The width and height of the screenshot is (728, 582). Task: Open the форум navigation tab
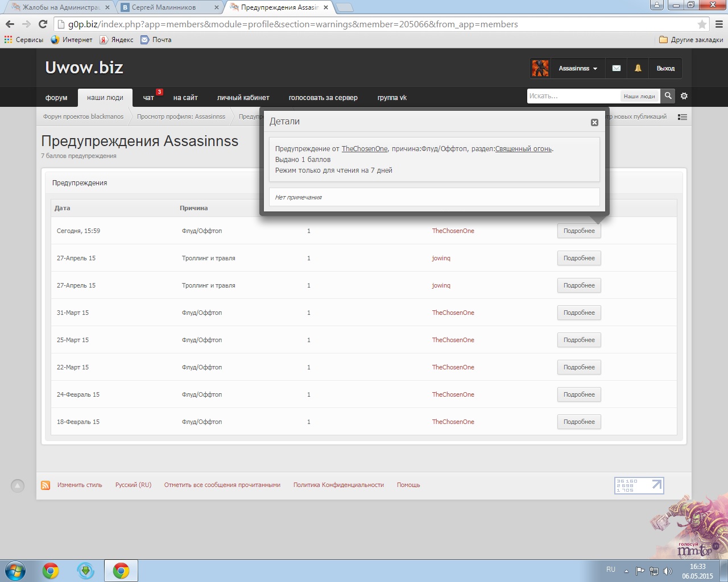56,98
